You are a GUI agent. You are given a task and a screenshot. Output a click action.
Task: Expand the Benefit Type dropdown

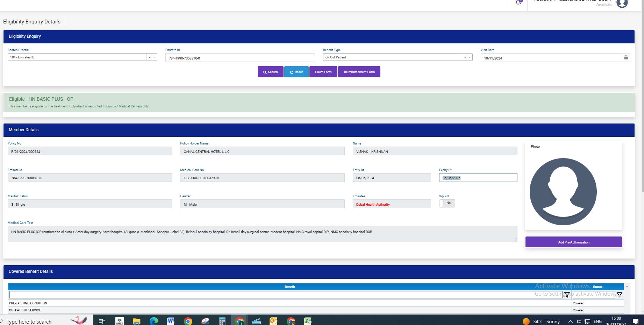tap(470, 57)
